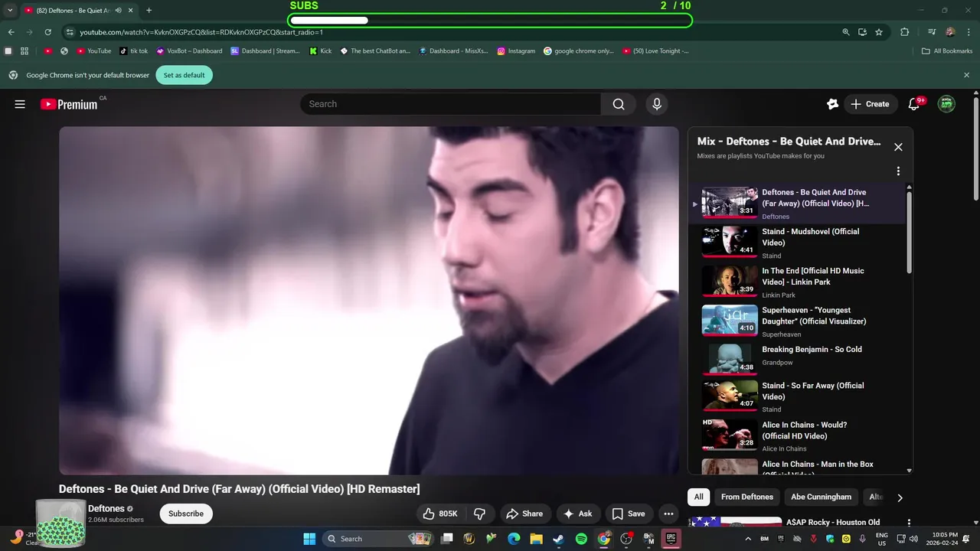Screen dimensions: 980x551
Task: Choose Breaking Benjamin - So Cold
Action: pos(796,360)
